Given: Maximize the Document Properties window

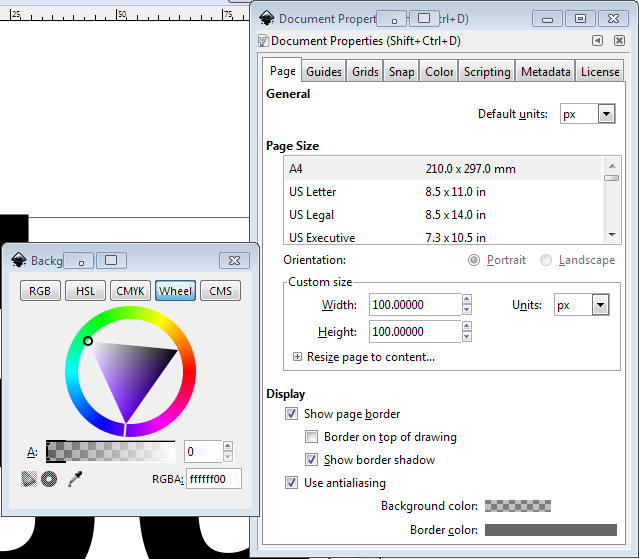Looking at the screenshot, I should [580, 19].
